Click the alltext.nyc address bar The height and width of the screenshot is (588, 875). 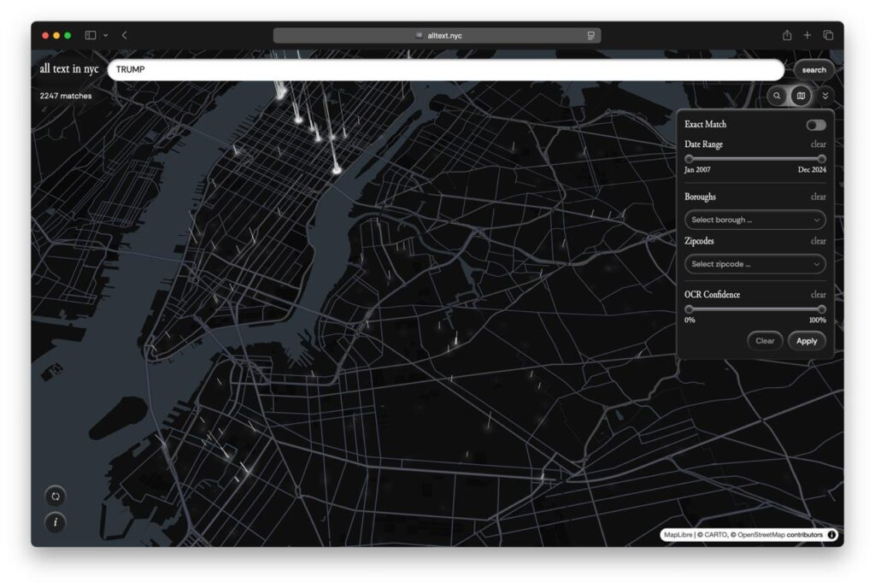(437, 35)
